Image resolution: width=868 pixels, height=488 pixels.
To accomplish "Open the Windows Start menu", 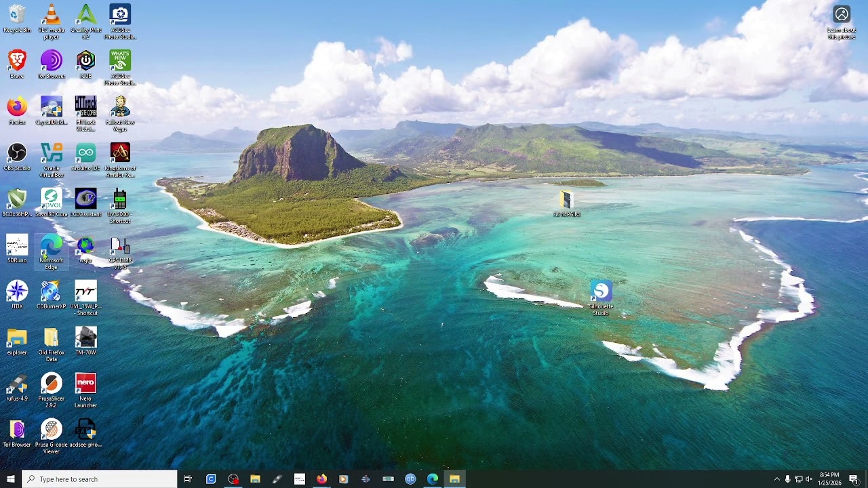I will (x=11, y=479).
